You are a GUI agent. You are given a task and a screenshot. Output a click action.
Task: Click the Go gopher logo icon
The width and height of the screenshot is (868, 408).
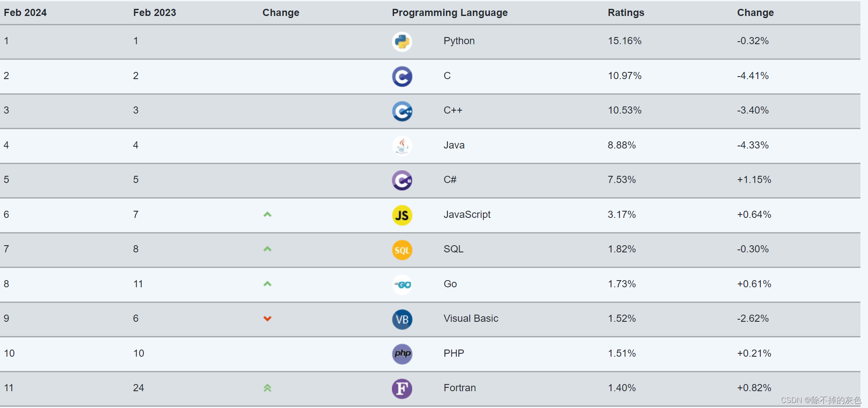click(402, 285)
